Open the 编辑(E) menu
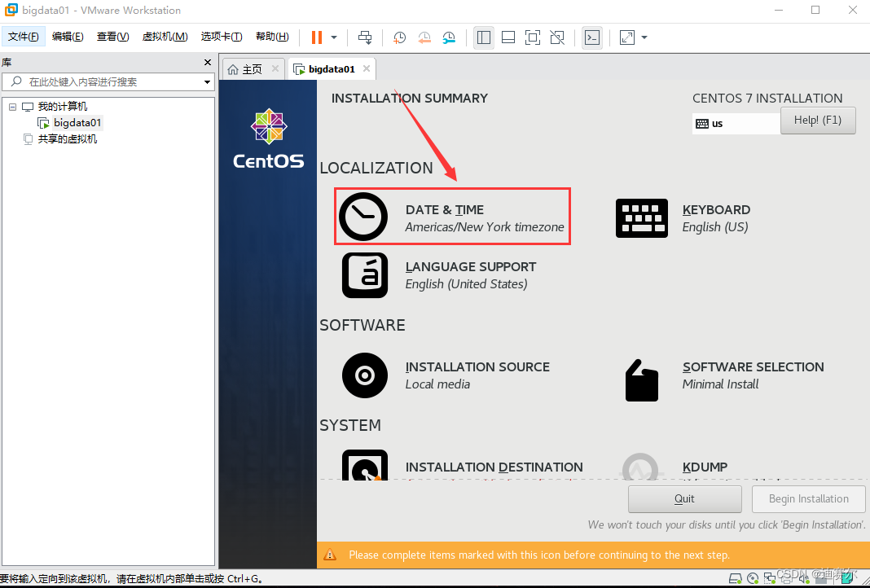The width and height of the screenshot is (870, 588). pyautogui.click(x=68, y=37)
